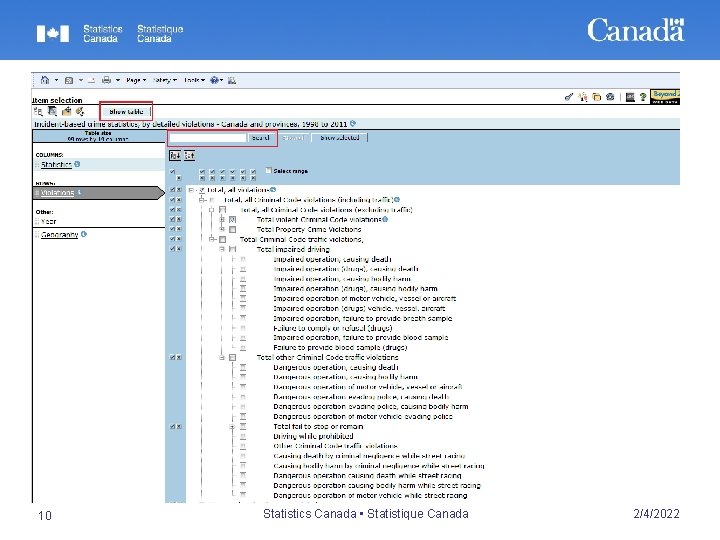Click the black screen icon at top right
720x540 pixels.
630,97
